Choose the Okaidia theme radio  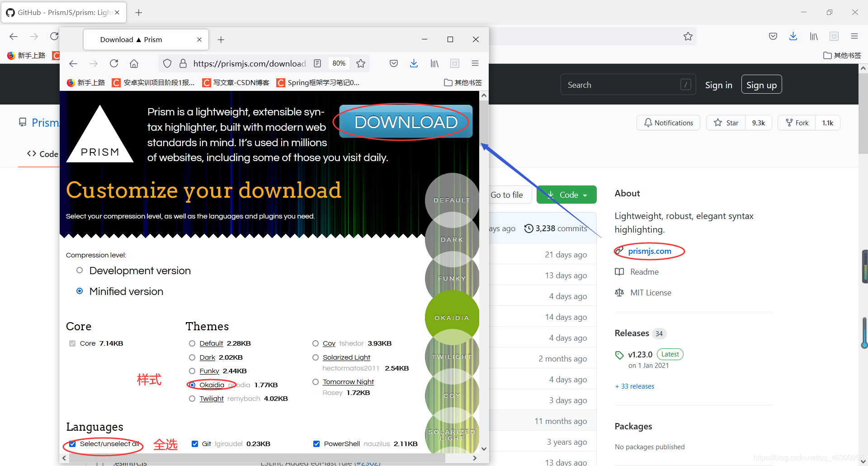192,385
